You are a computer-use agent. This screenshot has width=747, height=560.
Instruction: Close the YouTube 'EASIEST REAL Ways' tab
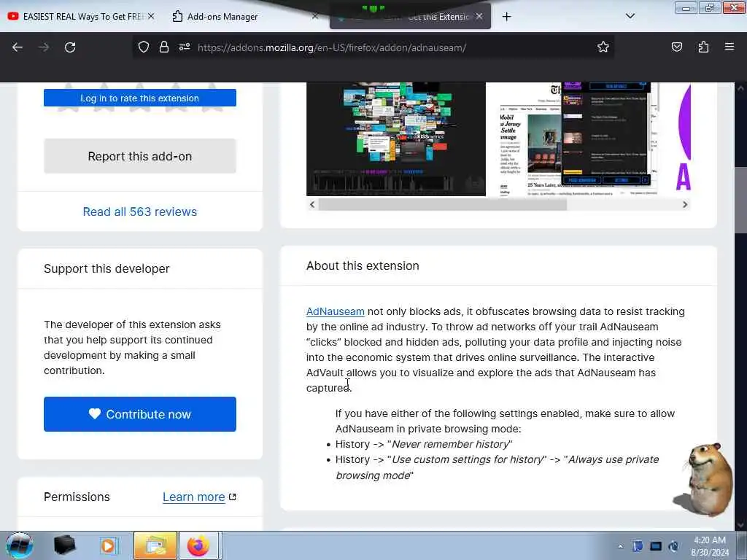(151, 16)
